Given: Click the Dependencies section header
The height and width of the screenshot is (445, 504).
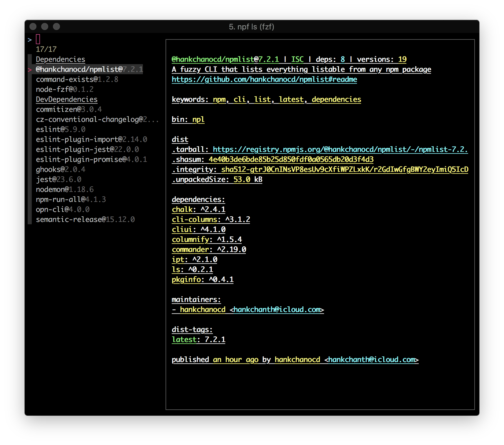Looking at the screenshot, I should click(61, 59).
